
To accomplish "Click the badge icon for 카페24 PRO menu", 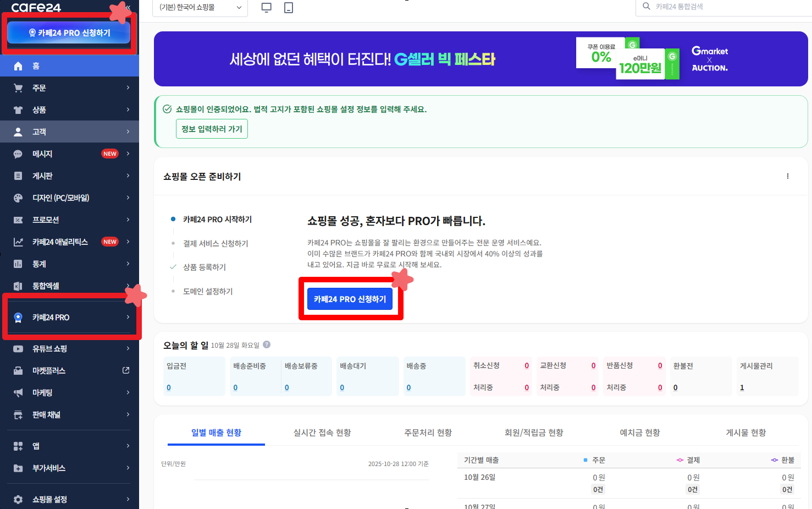I will click(18, 318).
